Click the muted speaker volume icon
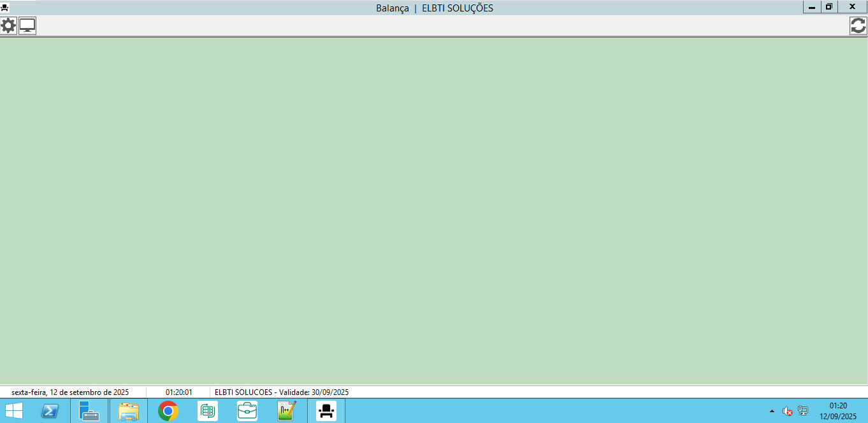Image resolution: width=868 pixels, height=423 pixels. click(788, 411)
